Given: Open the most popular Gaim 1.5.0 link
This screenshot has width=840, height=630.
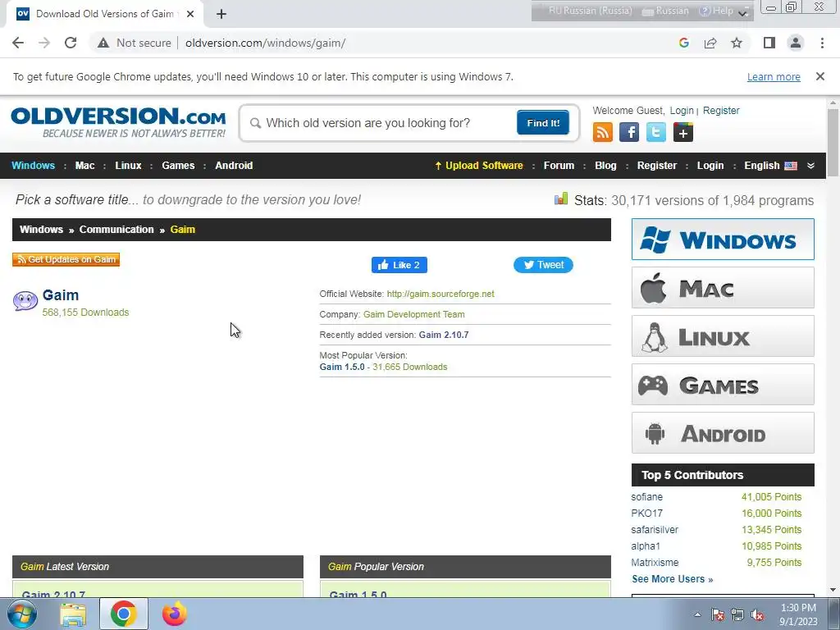Looking at the screenshot, I should 342,367.
